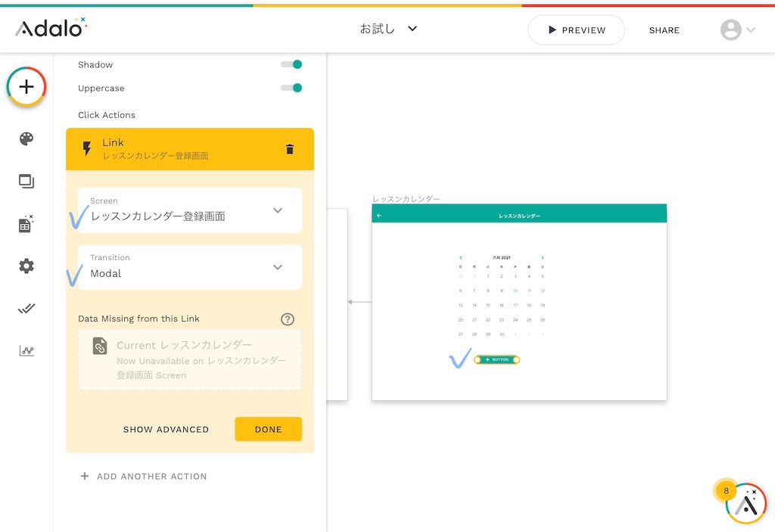Click the SHARE button

(x=664, y=30)
